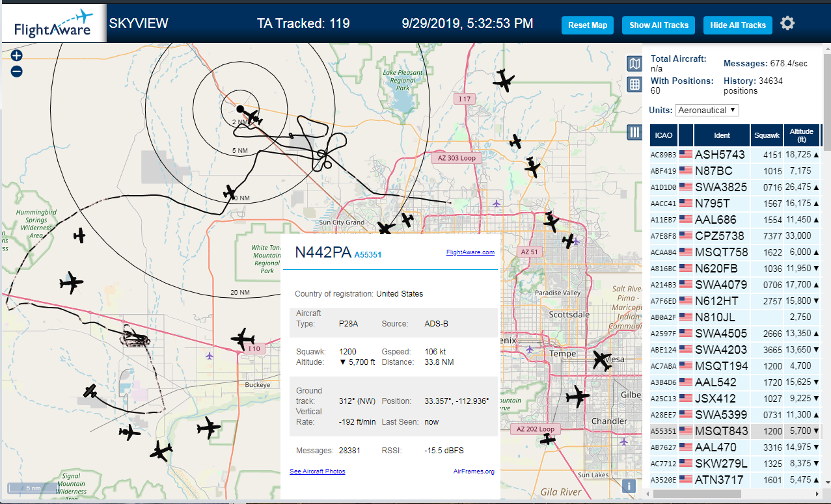Select the MSQT194 row
This screenshot has width=831, height=504.
[735, 366]
